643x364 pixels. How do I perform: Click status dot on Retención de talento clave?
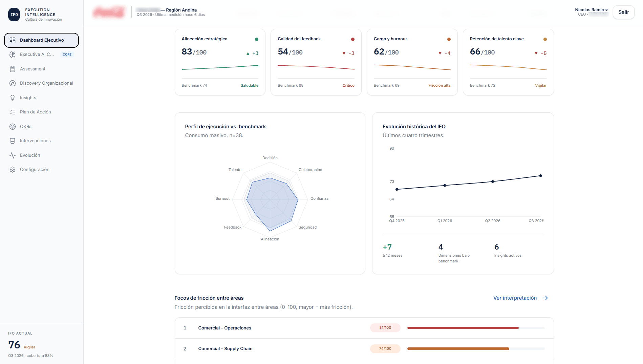[545, 39]
